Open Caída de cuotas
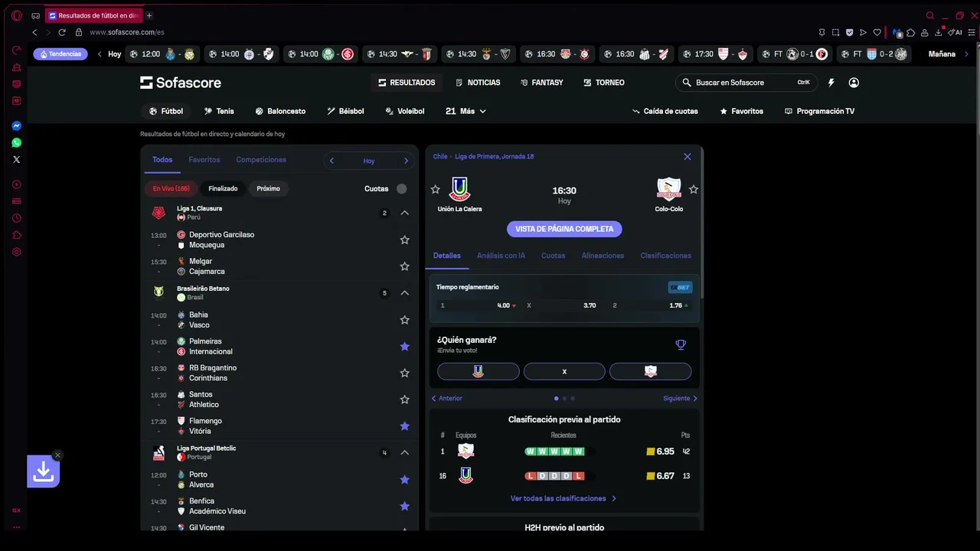This screenshot has width=980, height=551. tap(665, 111)
